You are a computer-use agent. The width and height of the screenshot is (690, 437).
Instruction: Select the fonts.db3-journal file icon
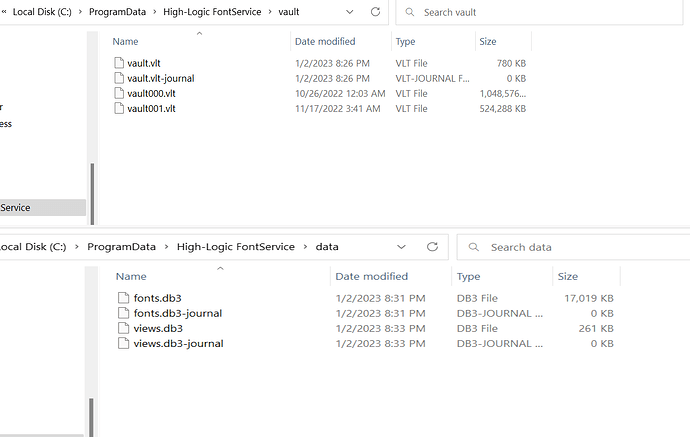point(124,313)
